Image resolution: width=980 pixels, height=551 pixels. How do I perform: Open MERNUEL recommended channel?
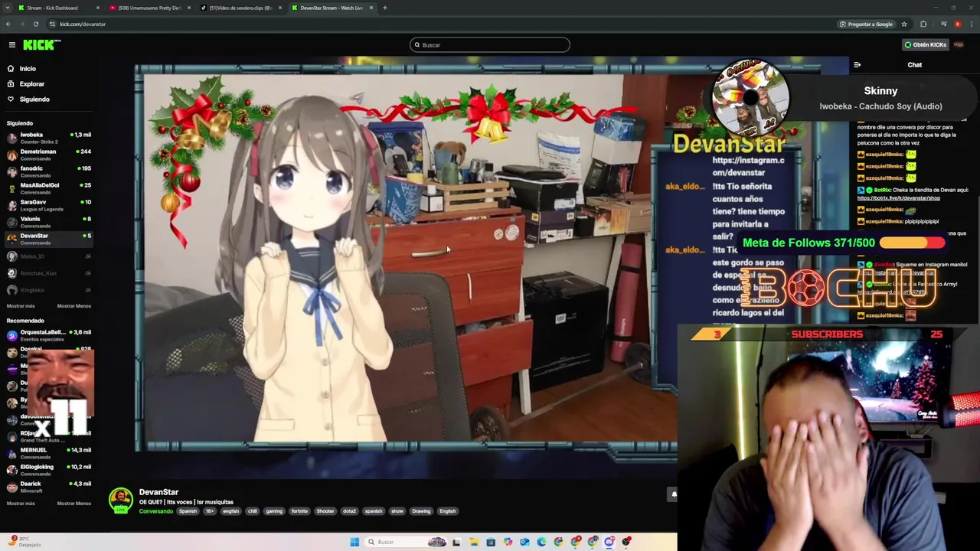(48, 453)
